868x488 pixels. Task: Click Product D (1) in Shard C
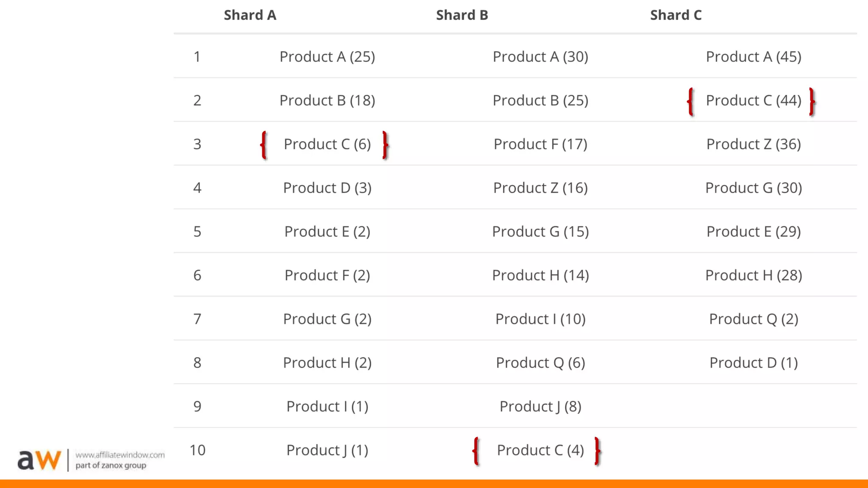(753, 363)
